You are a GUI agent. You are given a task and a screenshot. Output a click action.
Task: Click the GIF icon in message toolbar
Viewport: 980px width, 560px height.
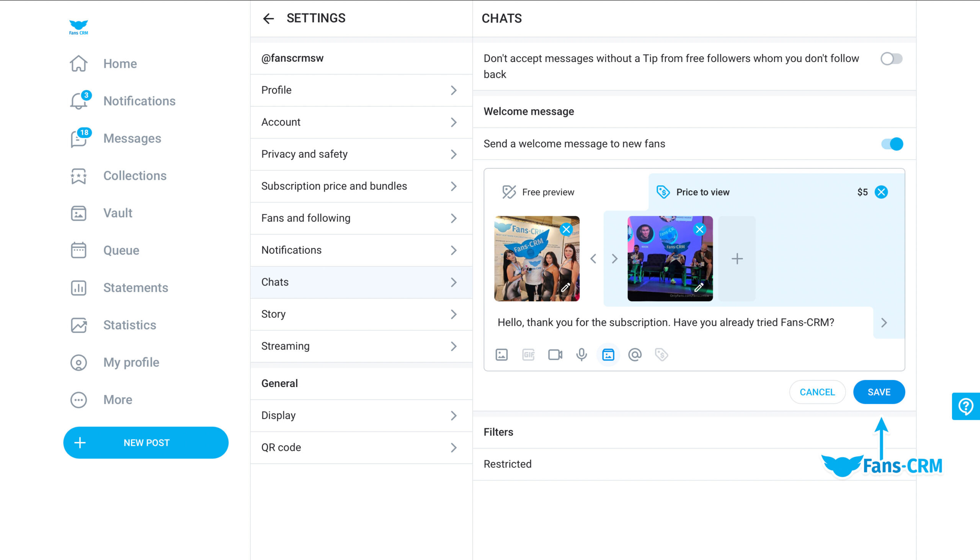(x=528, y=355)
